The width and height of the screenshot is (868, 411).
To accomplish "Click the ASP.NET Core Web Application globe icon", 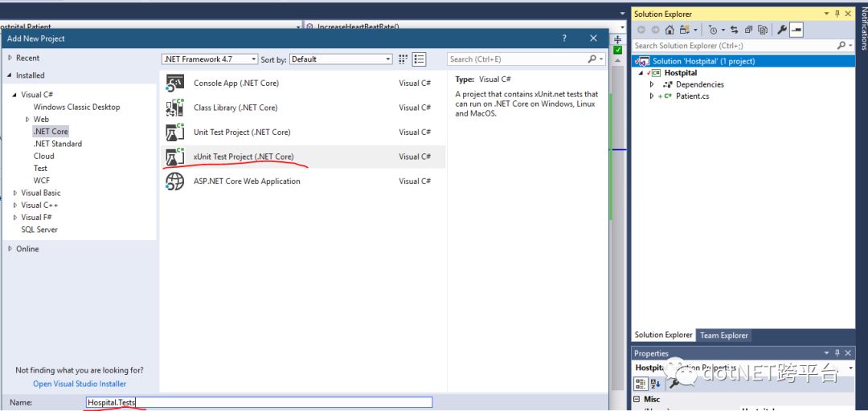I will 175,181.
